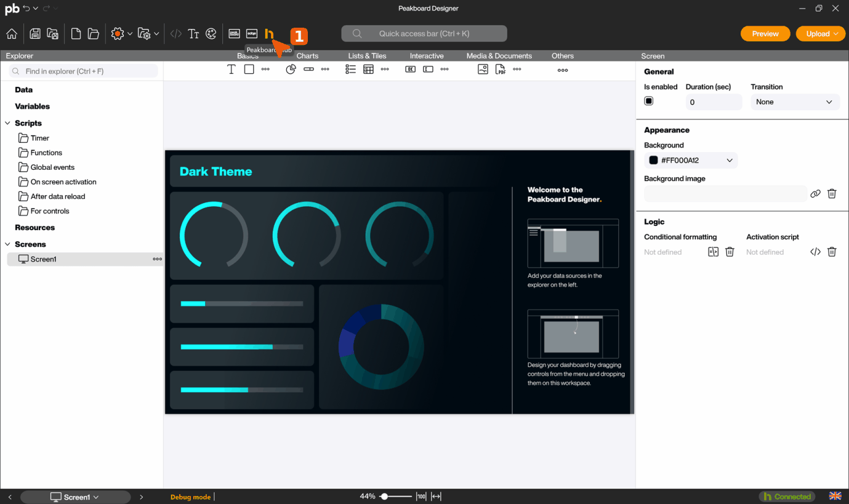This screenshot has height=504, width=849.
Task: Click the Home icon in the toolbar
Action: pos(12,34)
